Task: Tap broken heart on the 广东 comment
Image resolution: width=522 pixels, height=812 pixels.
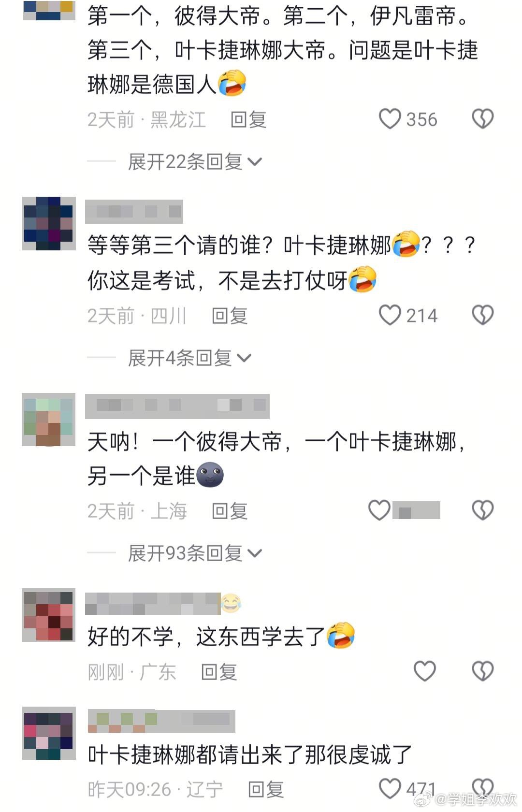Action: pyautogui.click(x=482, y=671)
